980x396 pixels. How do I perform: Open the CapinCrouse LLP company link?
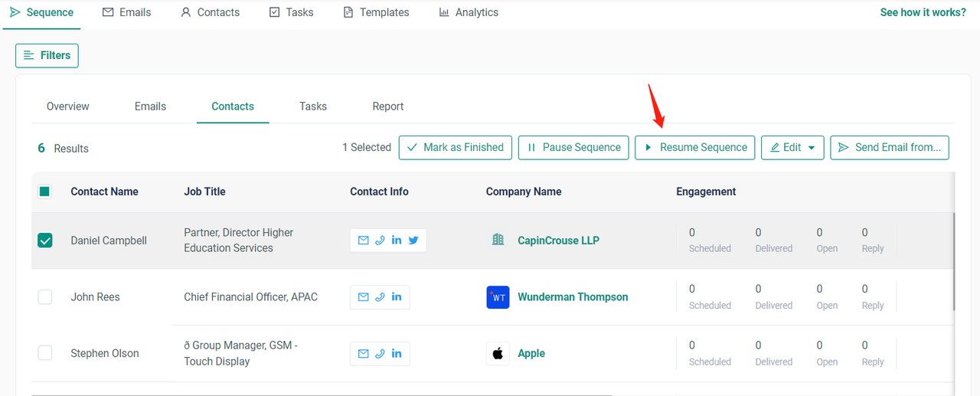558,241
